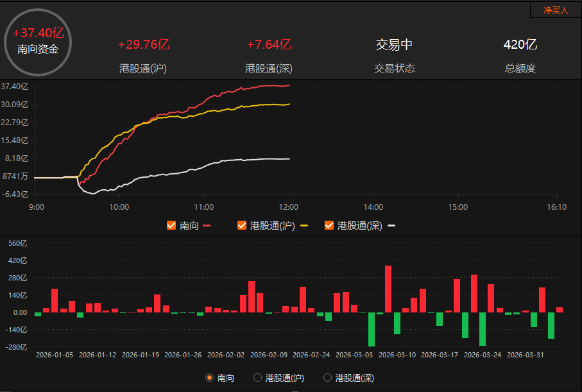The image size is (582, 392).
Task: Disable the 港股通(深) line checkbox
Action: pyautogui.click(x=329, y=225)
